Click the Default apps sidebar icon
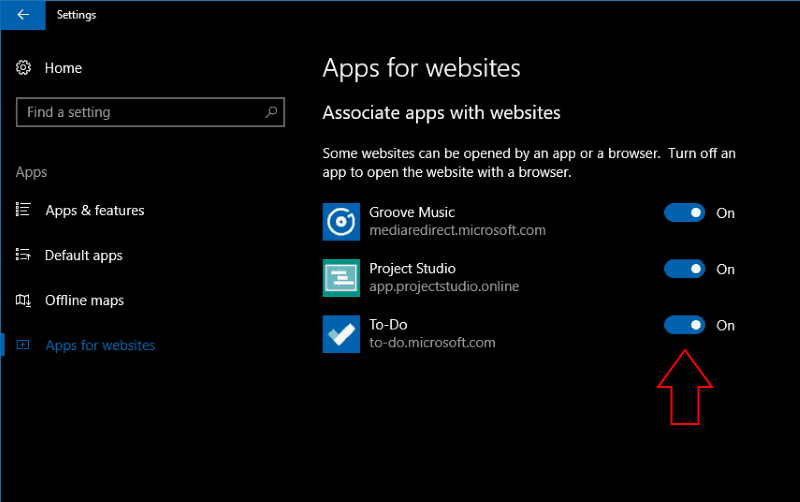Viewport: 800px width, 502px height. click(23, 254)
